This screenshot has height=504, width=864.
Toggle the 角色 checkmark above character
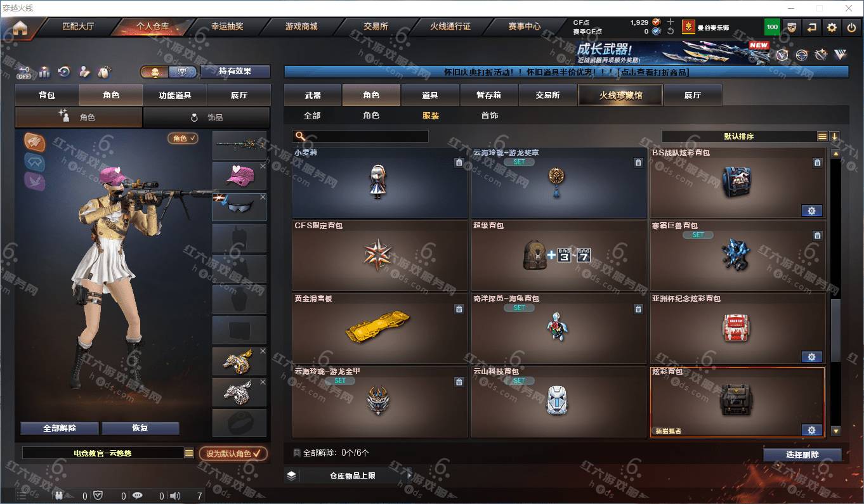(183, 138)
